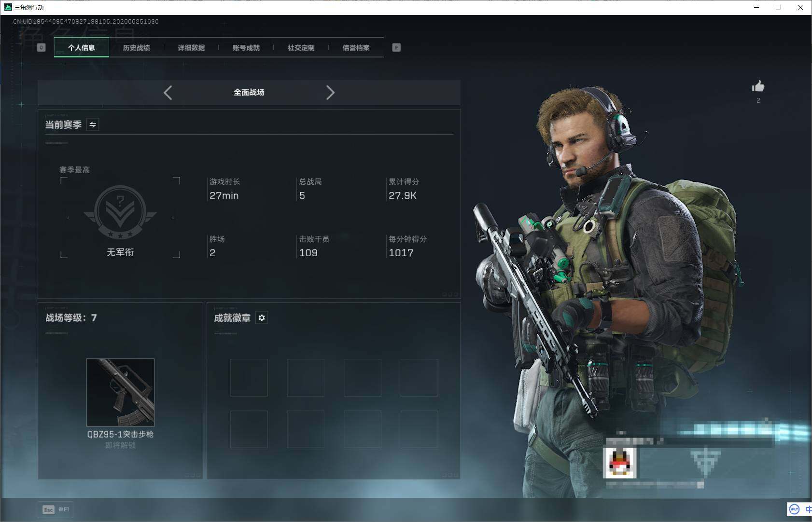This screenshot has height=522, width=812.
Task: Go to the 社交定制 tab
Action: (x=301, y=48)
